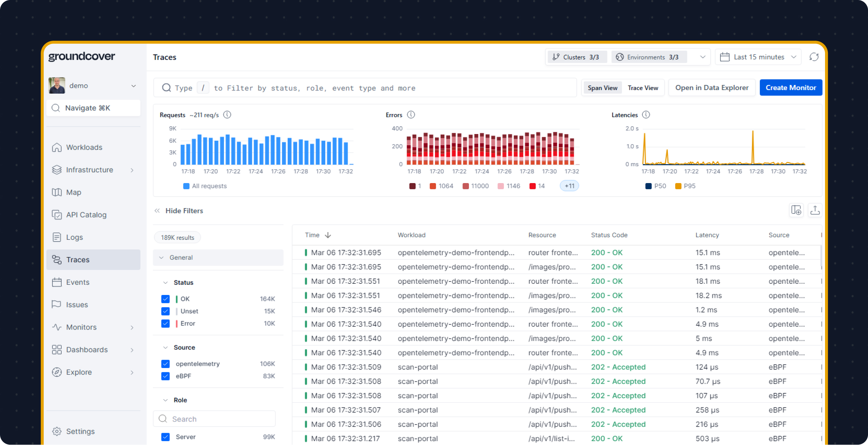Expand the demo account dropdown

coord(133,86)
